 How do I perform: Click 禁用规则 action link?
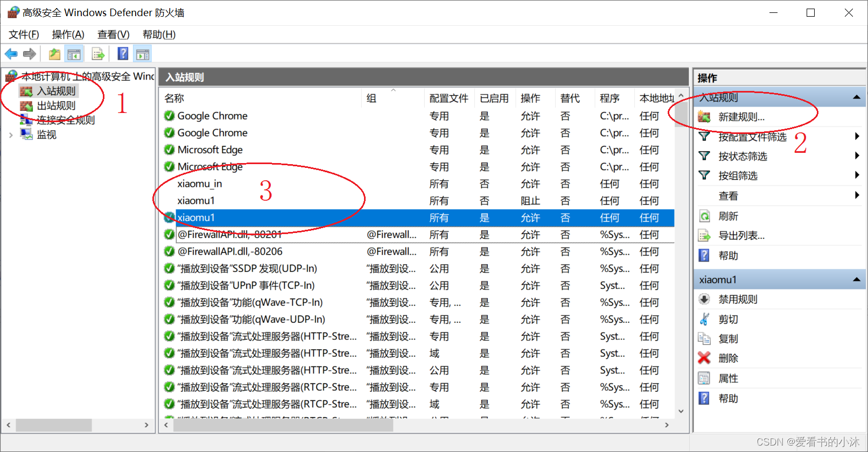pyautogui.click(x=738, y=299)
